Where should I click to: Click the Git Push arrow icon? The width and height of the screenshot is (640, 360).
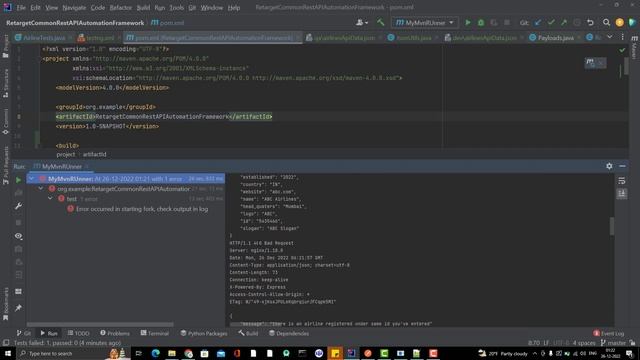click(564, 23)
